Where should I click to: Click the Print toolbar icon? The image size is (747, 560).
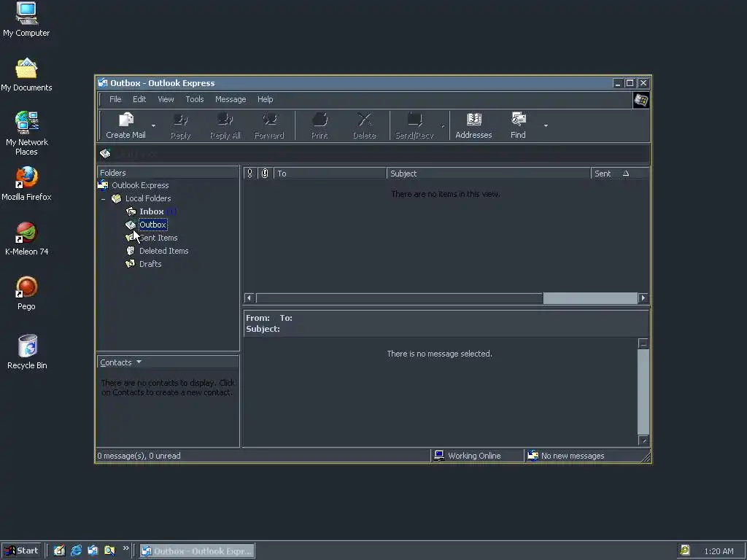(x=320, y=120)
